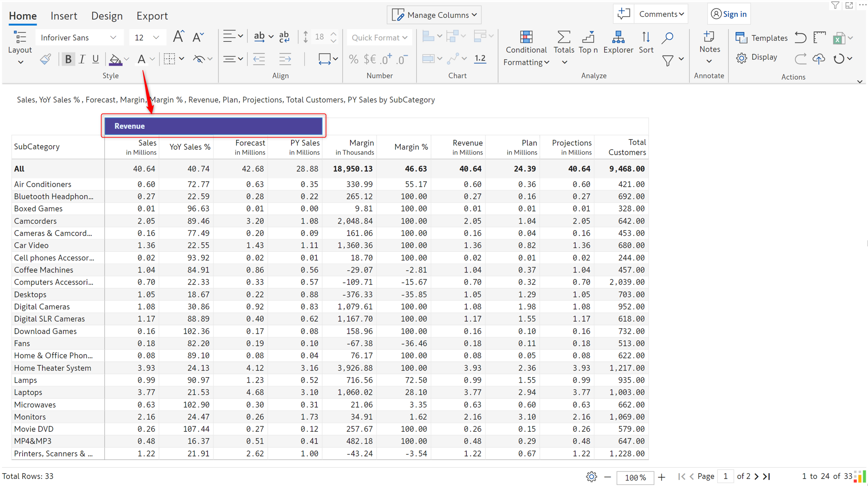Click the Conditional Formatting icon
Screen dimensions: 868x486
pyautogui.click(x=526, y=38)
